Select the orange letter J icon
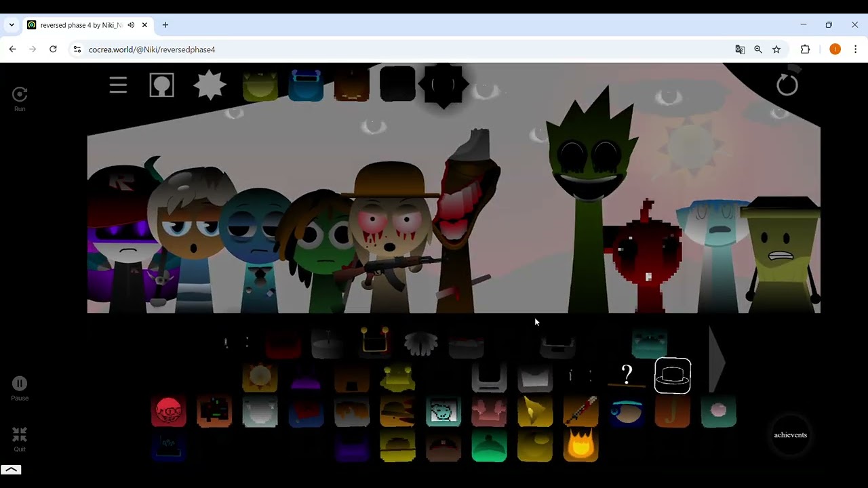The height and width of the screenshot is (488, 868). pos(672,411)
